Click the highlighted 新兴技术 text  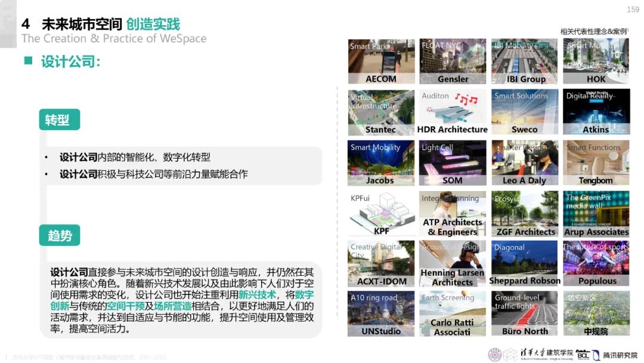pos(257,295)
